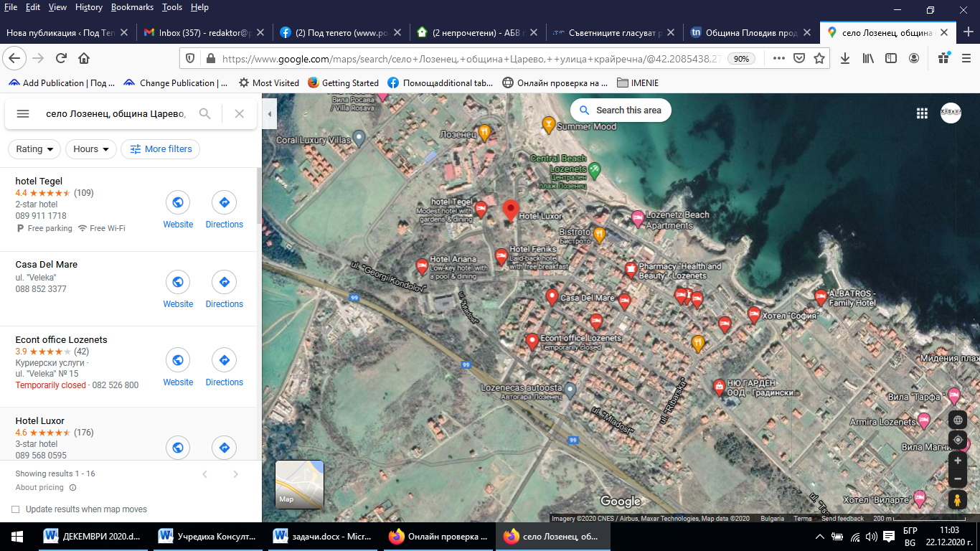Click the URL address bar
Screen dimensions: 980x551
[471, 59]
